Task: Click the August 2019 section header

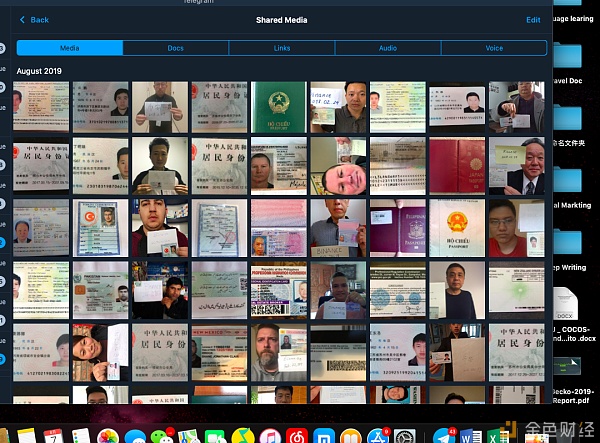Action: point(39,71)
